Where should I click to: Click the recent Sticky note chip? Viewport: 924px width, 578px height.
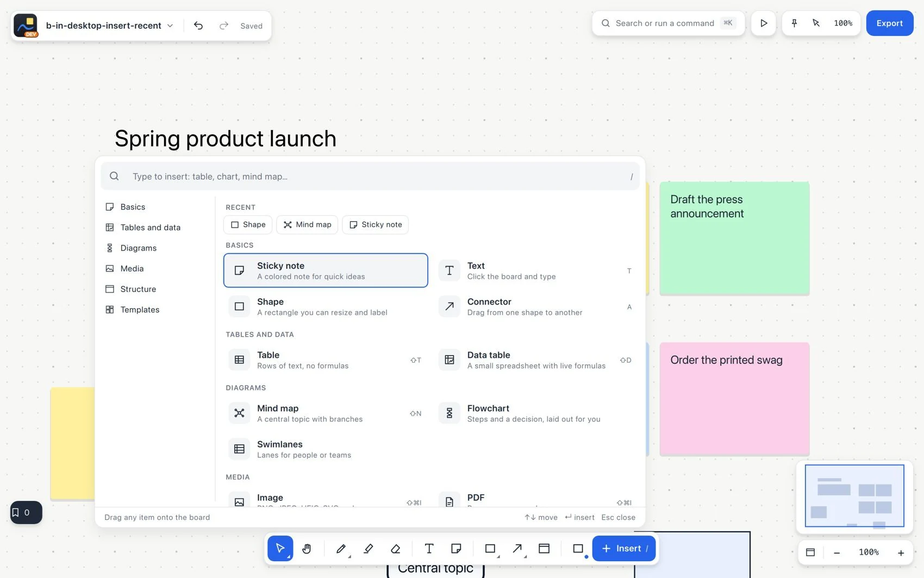pos(376,225)
